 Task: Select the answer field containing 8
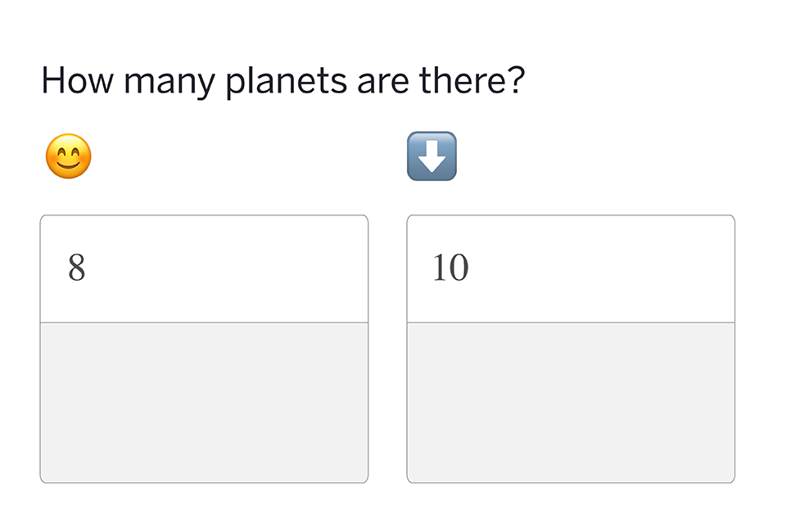click(x=204, y=268)
